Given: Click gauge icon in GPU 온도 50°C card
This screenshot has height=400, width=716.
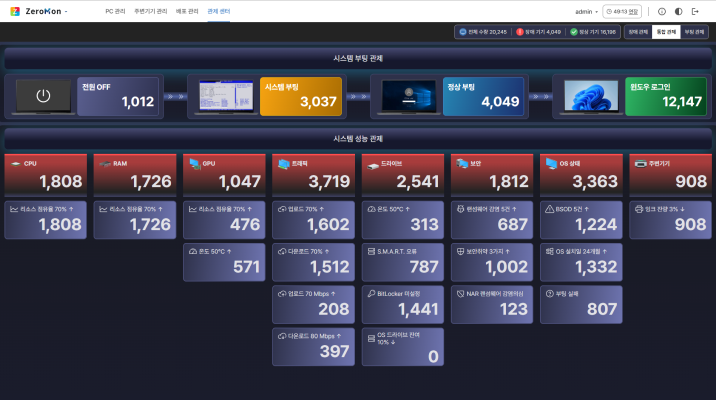Looking at the screenshot, I should click(x=193, y=252).
